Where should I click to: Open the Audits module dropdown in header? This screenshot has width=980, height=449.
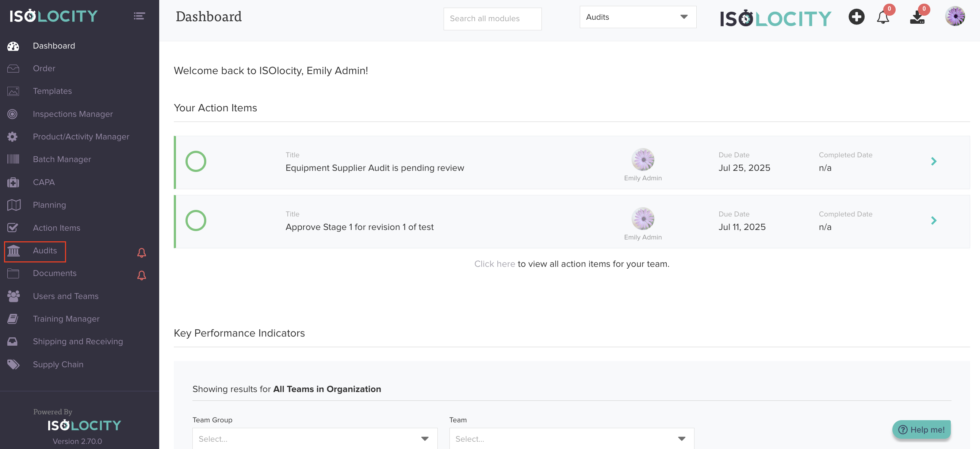(x=638, y=17)
